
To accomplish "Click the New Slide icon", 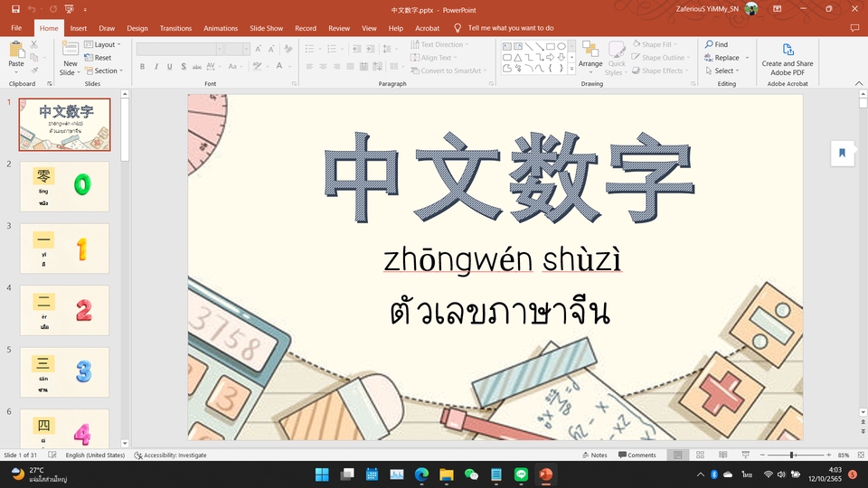I will (x=71, y=49).
